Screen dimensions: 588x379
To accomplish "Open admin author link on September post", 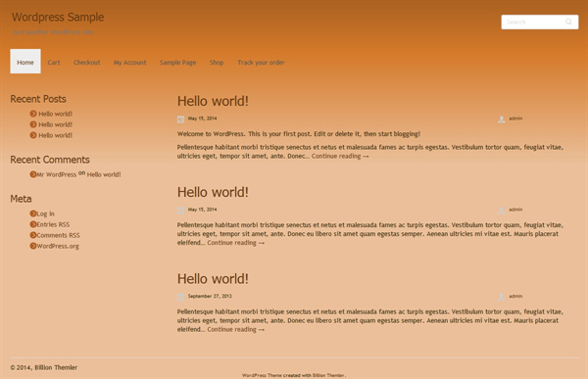I will pyautogui.click(x=515, y=296).
